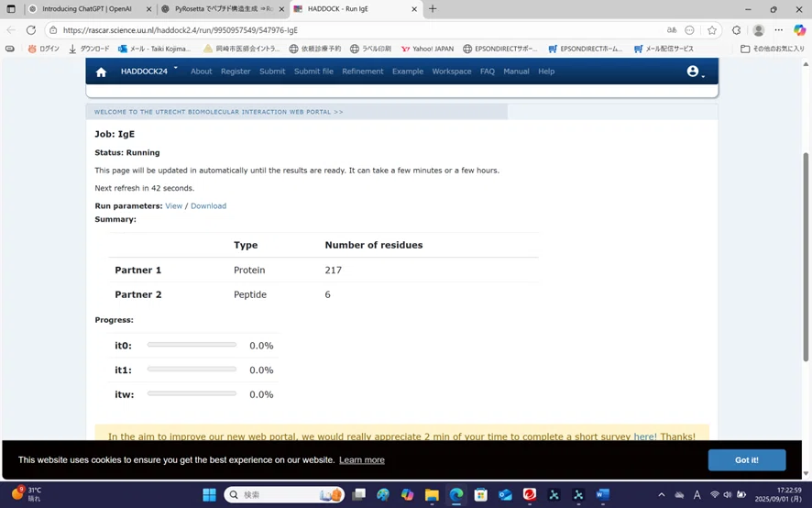
Task: Open the volume tray icon
Action: tap(728, 494)
